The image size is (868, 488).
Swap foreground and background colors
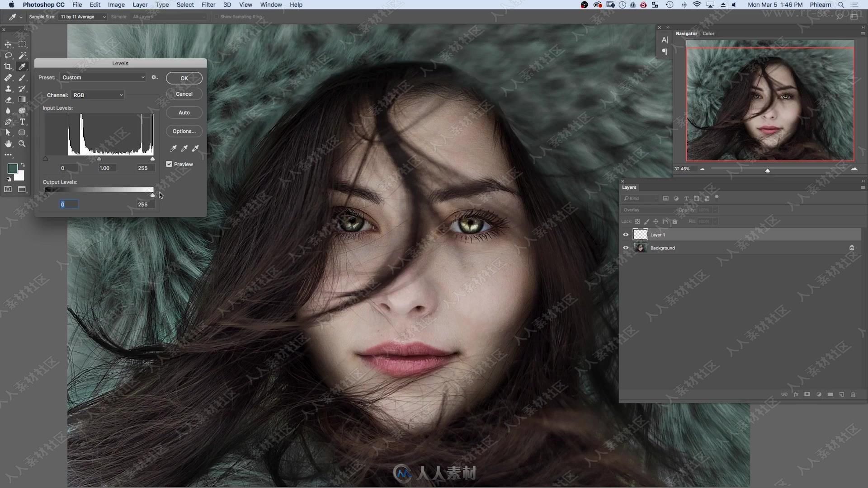[x=23, y=165]
